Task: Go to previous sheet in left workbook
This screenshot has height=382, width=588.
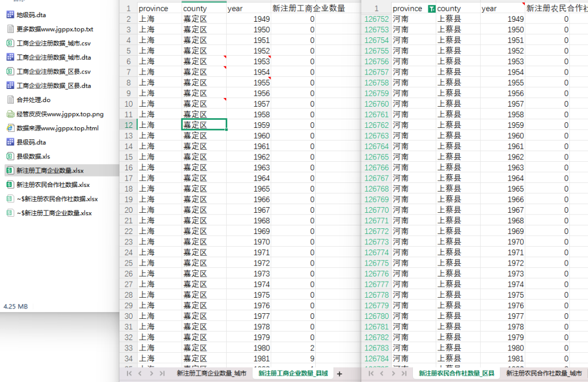Action: [x=140, y=373]
